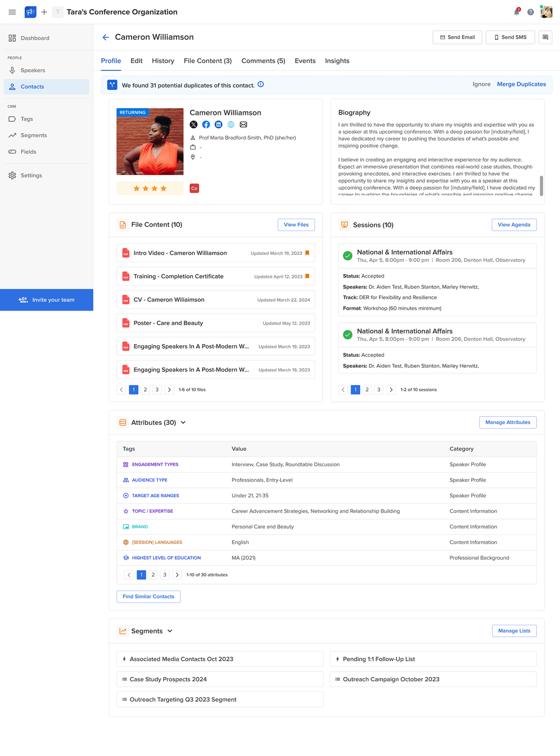Click the Engagement Types tag icon
The height and width of the screenshot is (756, 560).
tap(126, 464)
